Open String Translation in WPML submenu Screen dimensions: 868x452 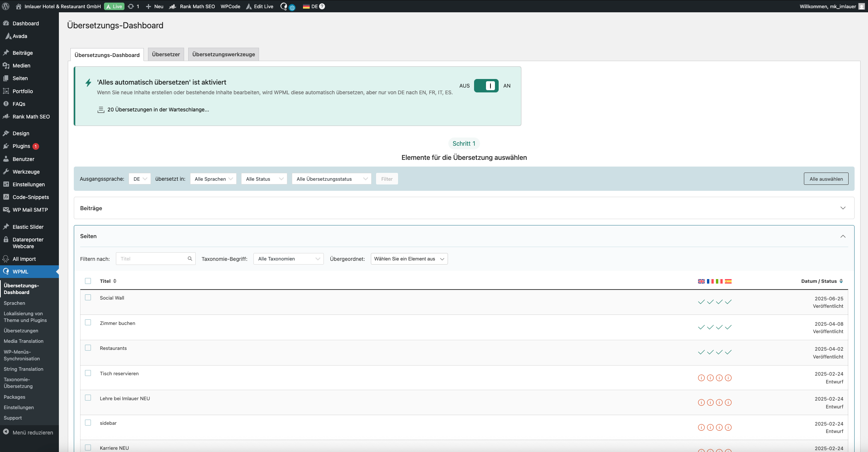point(23,369)
